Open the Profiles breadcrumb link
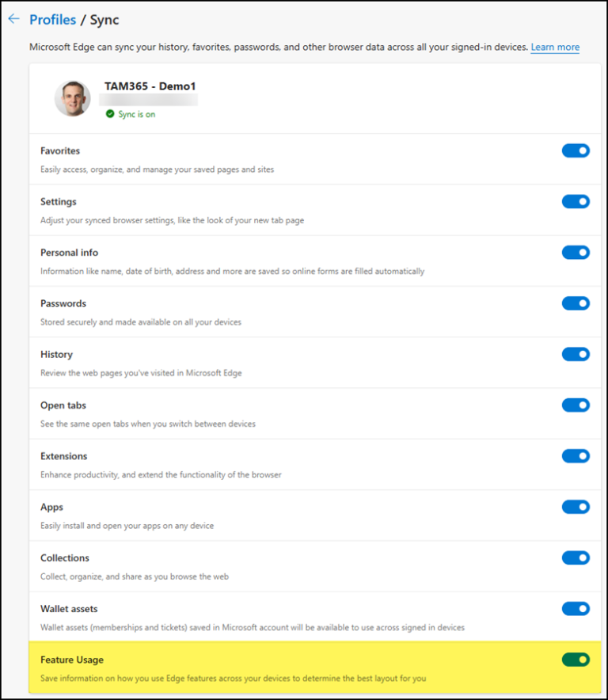608x700 pixels. [x=53, y=19]
